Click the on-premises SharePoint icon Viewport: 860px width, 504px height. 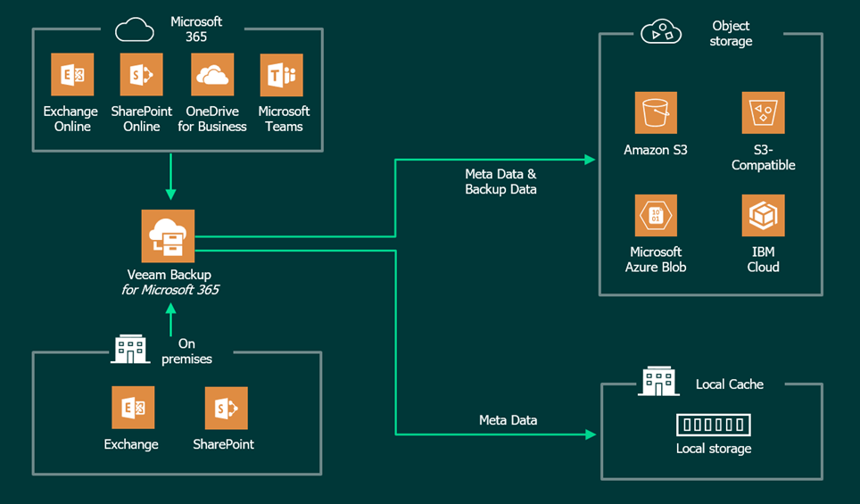click(x=226, y=408)
